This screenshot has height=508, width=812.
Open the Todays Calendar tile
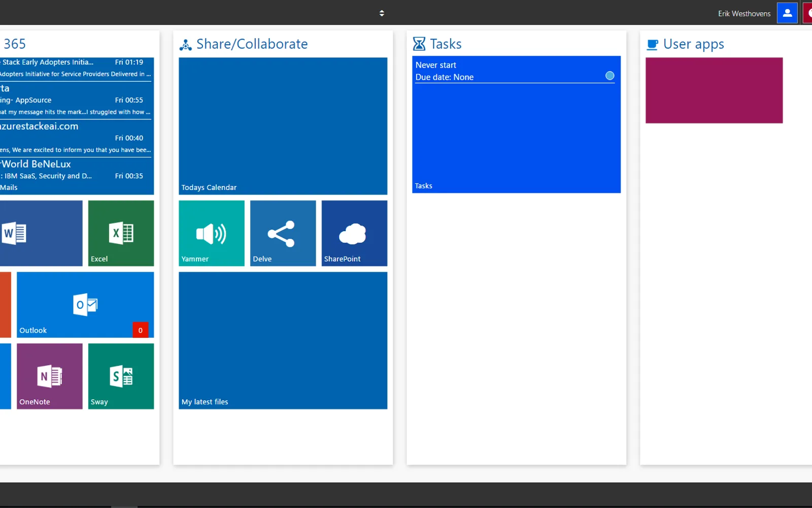coord(283,126)
